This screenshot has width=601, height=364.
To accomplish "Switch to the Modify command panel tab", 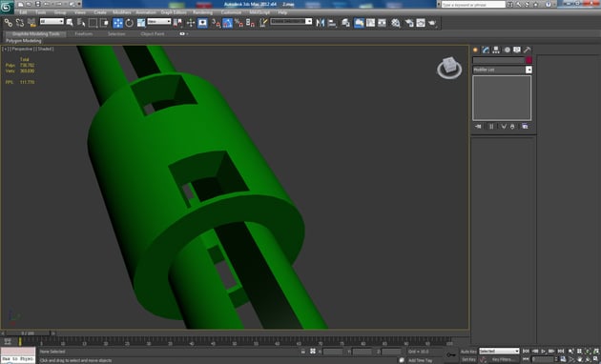I will [x=486, y=50].
